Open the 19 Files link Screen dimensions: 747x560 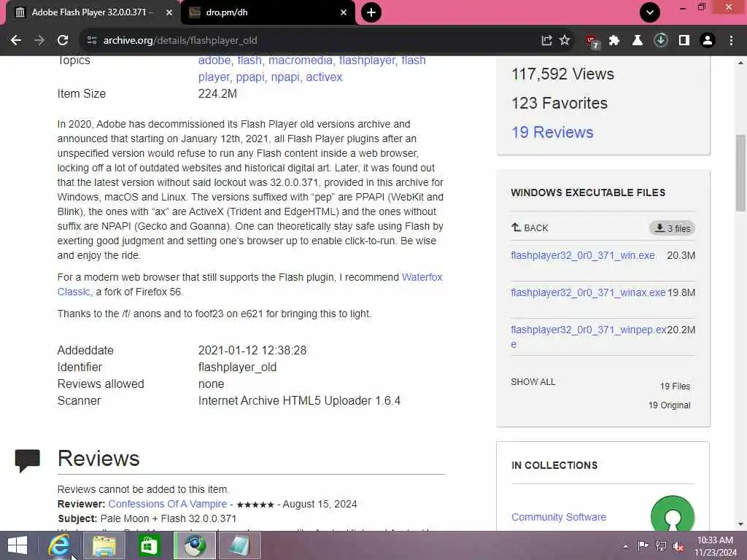675,386
